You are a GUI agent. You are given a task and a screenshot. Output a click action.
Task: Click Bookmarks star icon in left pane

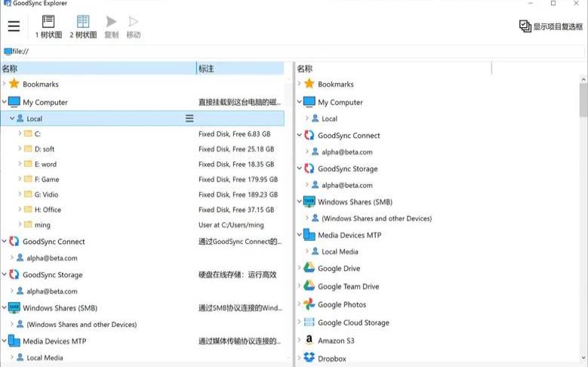(14, 84)
